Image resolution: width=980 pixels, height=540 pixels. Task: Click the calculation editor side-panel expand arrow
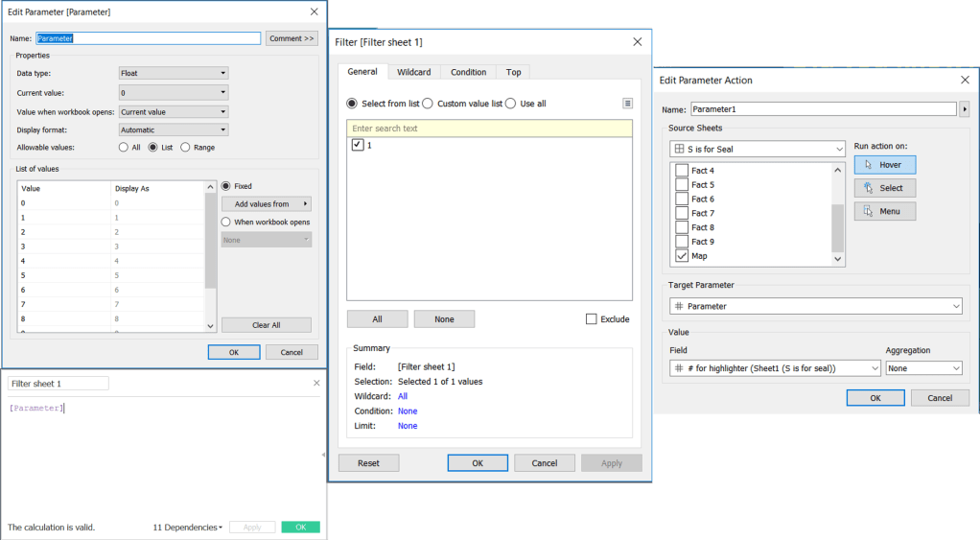(322, 456)
